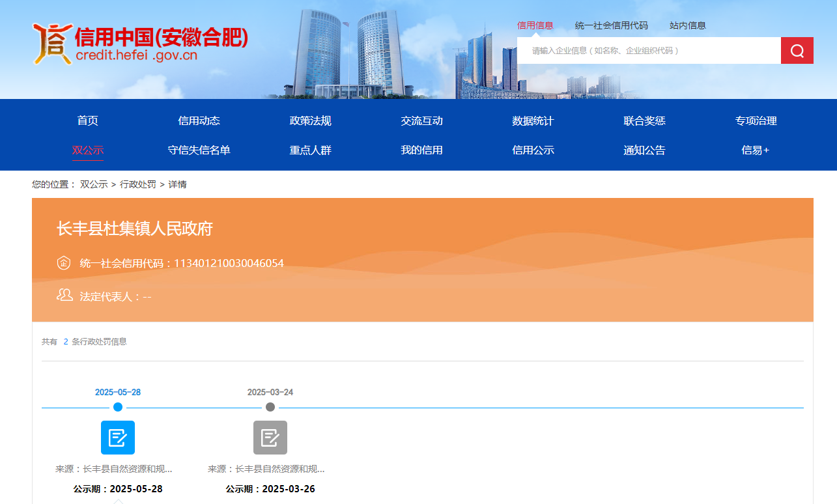Screen dimensions: 837x504
Task: Open the 数据统计 navigation item
Action: tap(533, 120)
